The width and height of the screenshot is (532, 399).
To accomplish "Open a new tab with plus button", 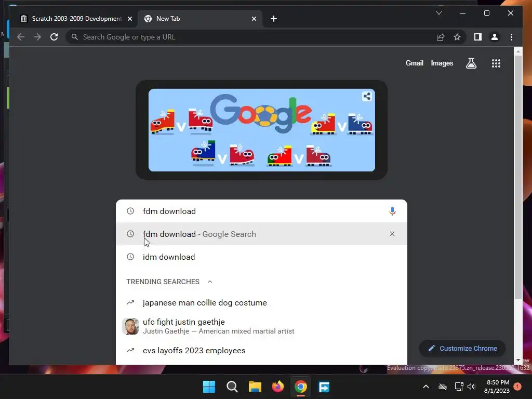I will click(x=274, y=19).
